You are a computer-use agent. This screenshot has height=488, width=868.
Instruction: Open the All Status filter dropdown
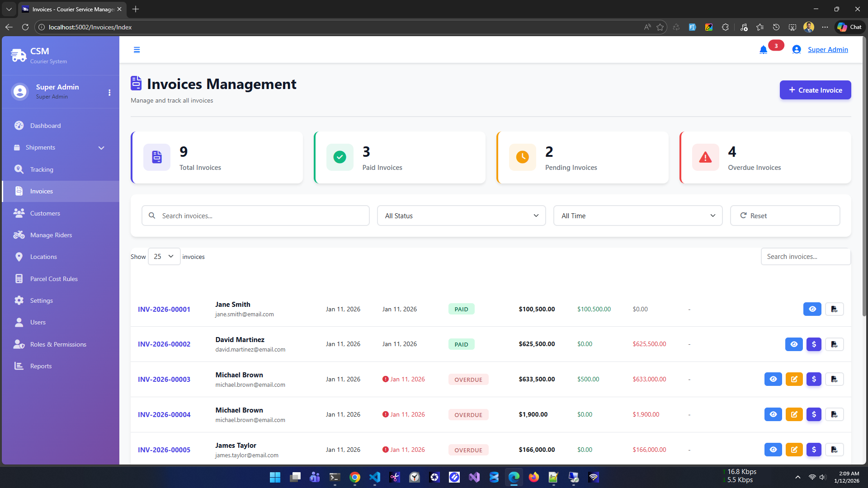461,216
